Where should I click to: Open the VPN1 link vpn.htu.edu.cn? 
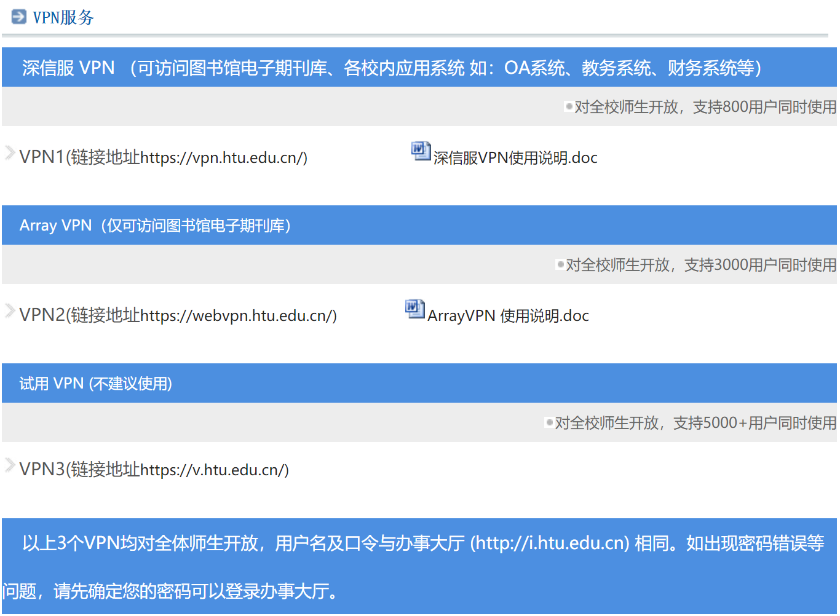point(163,158)
